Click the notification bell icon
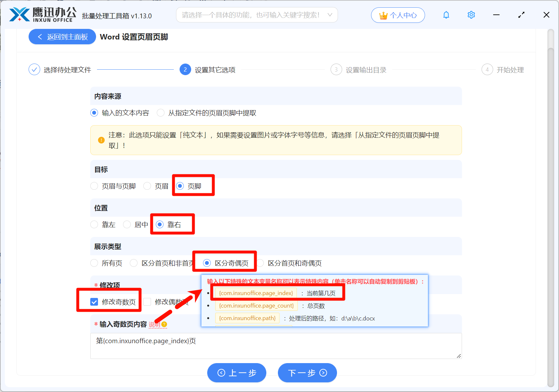Screen dimensions: 559x392 pyautogui.click(x=446, y=15)
